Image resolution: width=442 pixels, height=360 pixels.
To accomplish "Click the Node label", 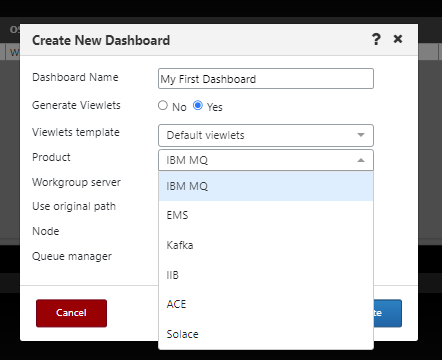I will [46, 231].
